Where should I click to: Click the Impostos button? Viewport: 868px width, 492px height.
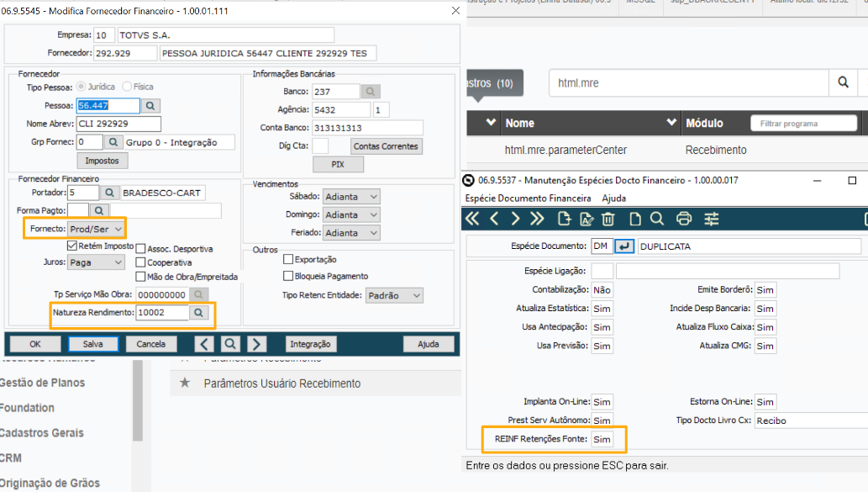click(x=102, y=161)
